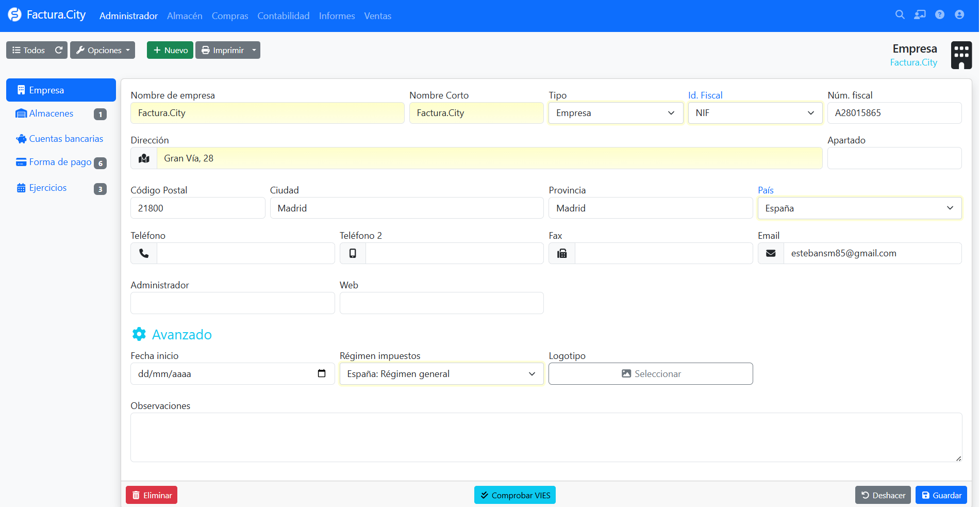
Task: Focus the Nombre de empresa field
Action: (x=268, y=113)
